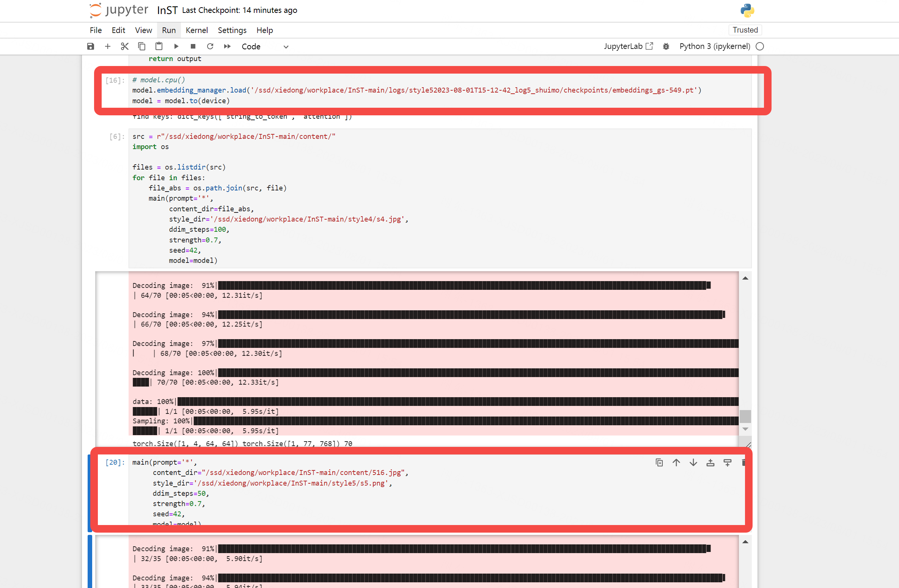Save the notebook with the floppy disk icon
899x588 pixels.
91,46
